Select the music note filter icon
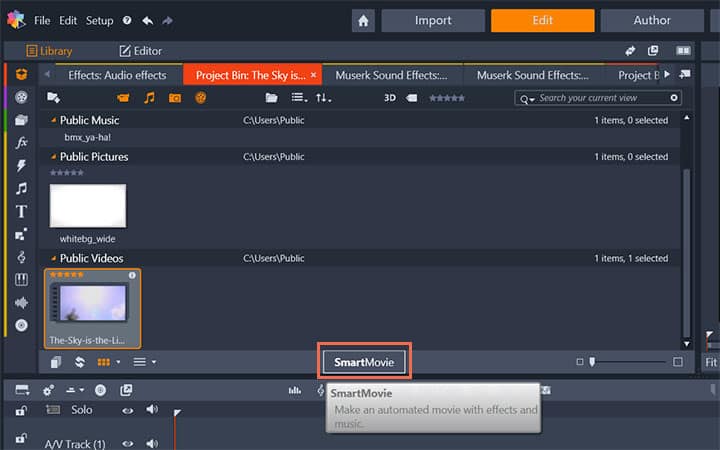This screenshot has width=720, height=450. [149, 98]
